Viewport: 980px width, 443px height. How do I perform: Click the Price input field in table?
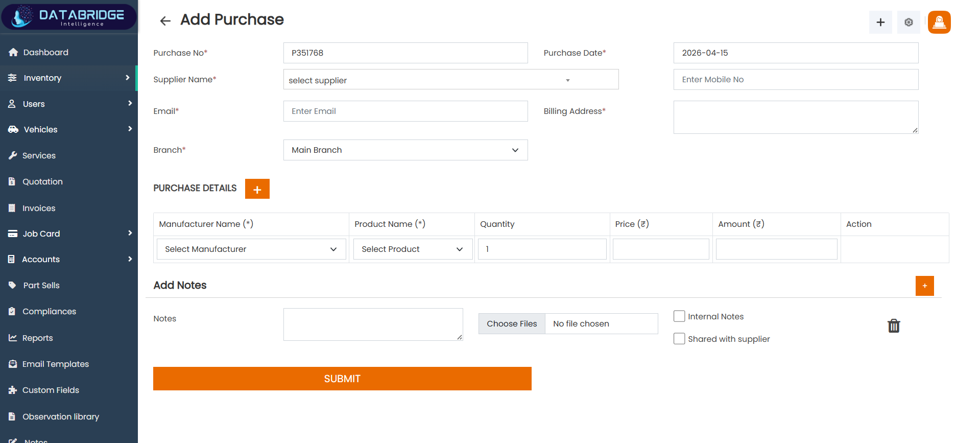pyautogui.click(x=661, y=249)
